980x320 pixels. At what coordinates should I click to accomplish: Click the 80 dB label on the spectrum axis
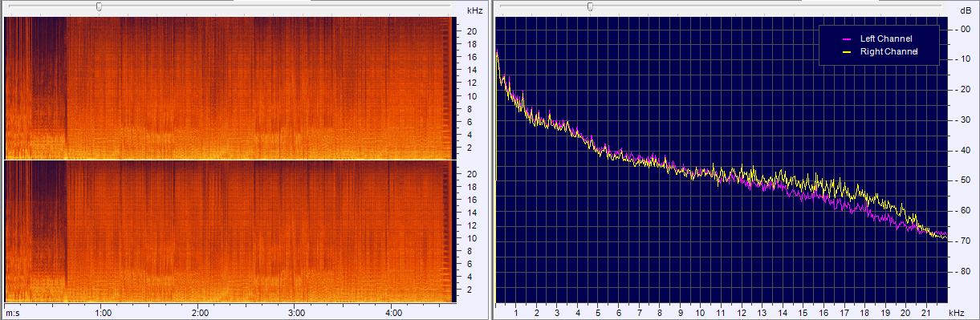pos(964,272)
